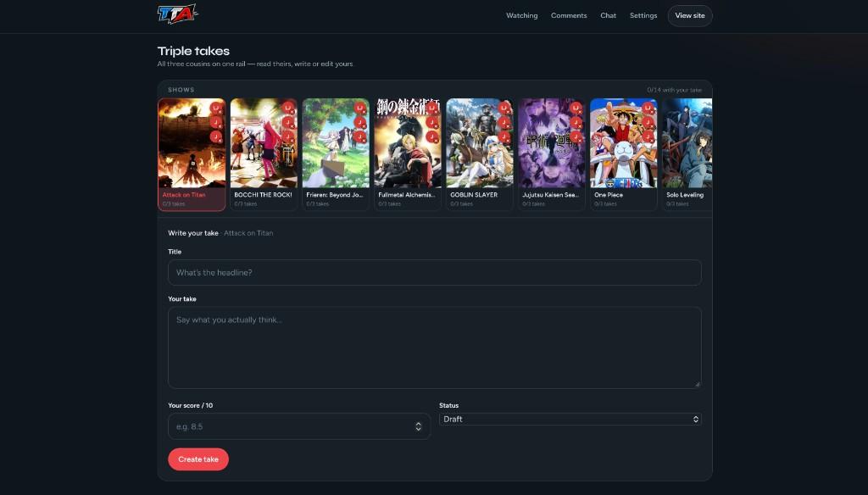Click top red cousin badge on Jujutsu Kaisen card
Screen dimensions: 868x495
pos(576,108)
